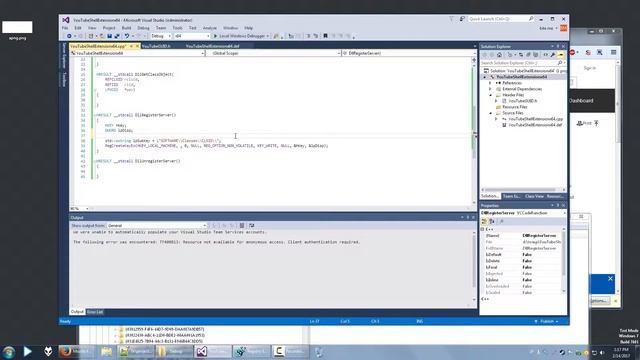The image size is (640, 360).
Task: Close the YouTubeShellExtension64.cpp tab
Action: tap(138, 46)
